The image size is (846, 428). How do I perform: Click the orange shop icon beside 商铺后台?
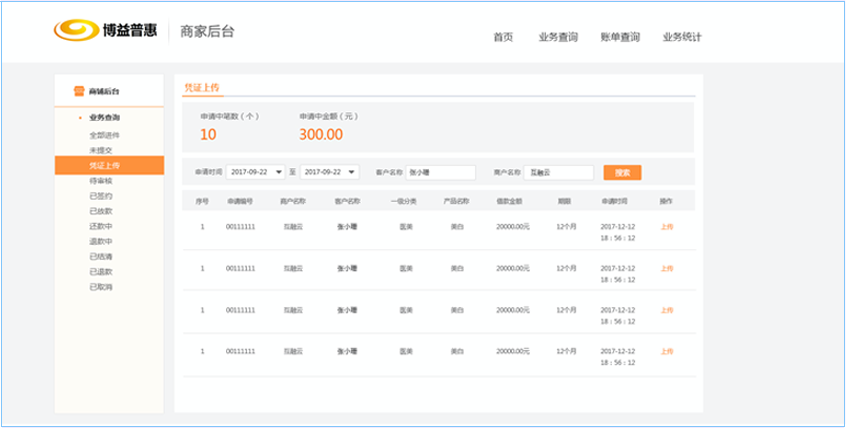79,91
